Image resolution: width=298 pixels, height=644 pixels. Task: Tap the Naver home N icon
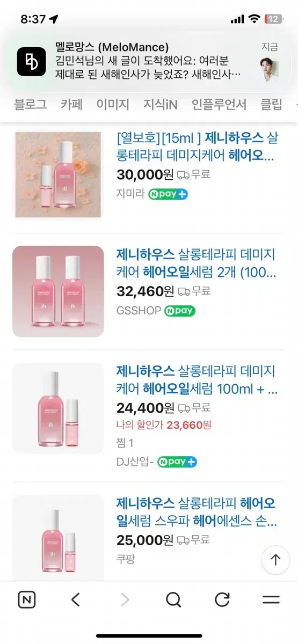click(x=26, y=599)
